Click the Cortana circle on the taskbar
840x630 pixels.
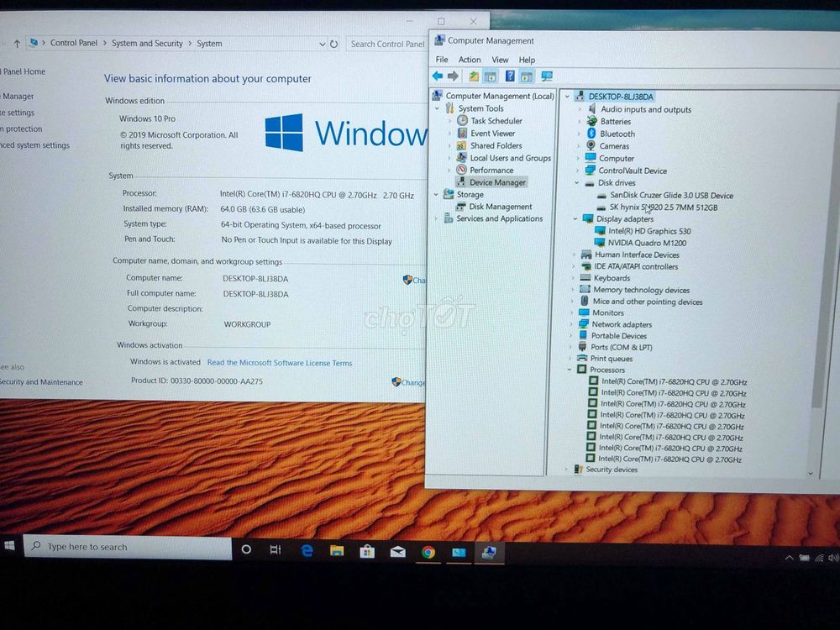(x=246, y=549)
